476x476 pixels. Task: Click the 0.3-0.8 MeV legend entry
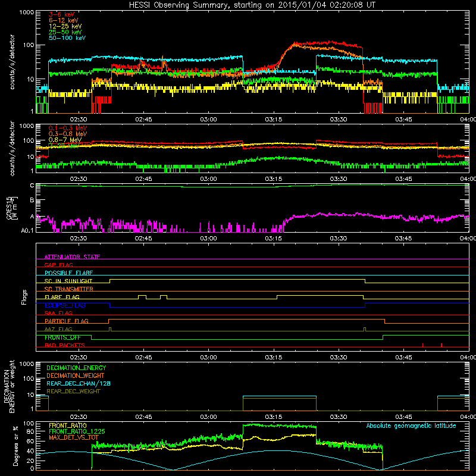tap(68, 134)
